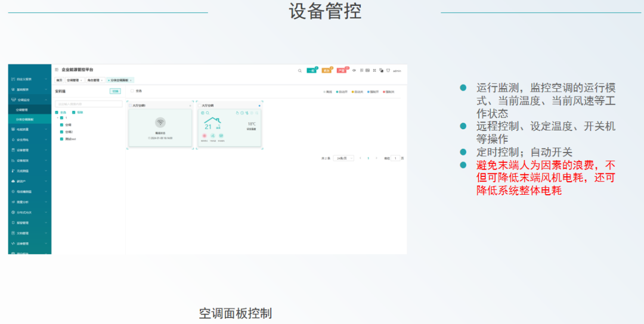Click the 电能质量 sidebar icon
Image resolution: width=644 pixels, height=324 pixels.
coord(13,129)
